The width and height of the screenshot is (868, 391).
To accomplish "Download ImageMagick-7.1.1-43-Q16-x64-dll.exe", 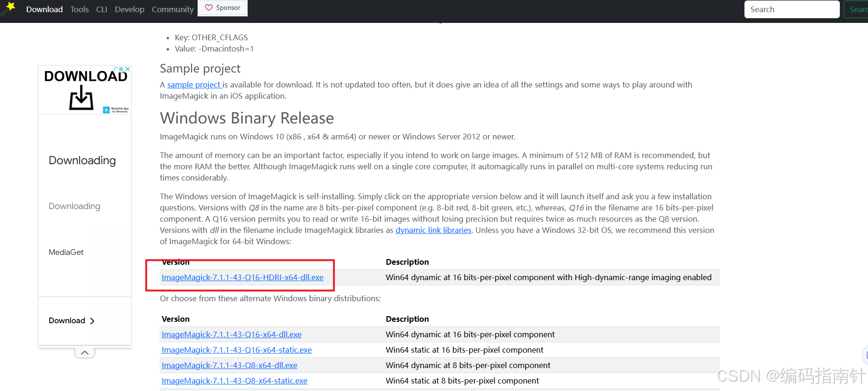I will [x=232, y=334].
